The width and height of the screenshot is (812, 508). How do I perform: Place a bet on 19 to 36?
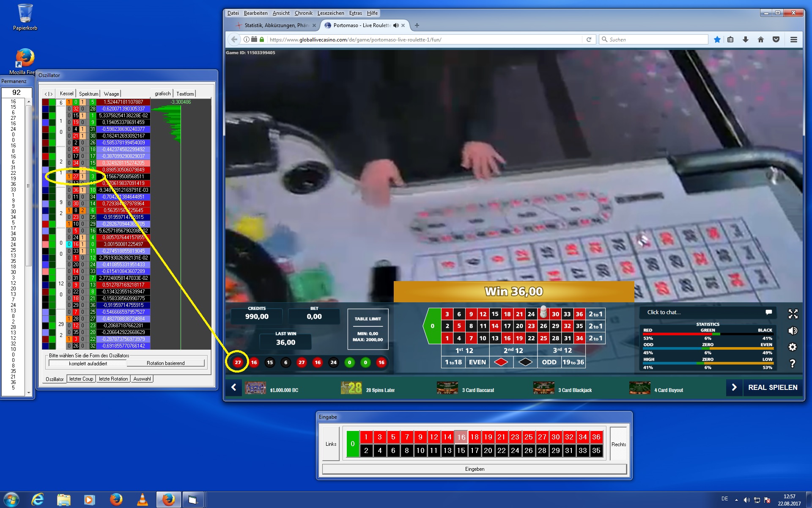[x=573, y=362]
